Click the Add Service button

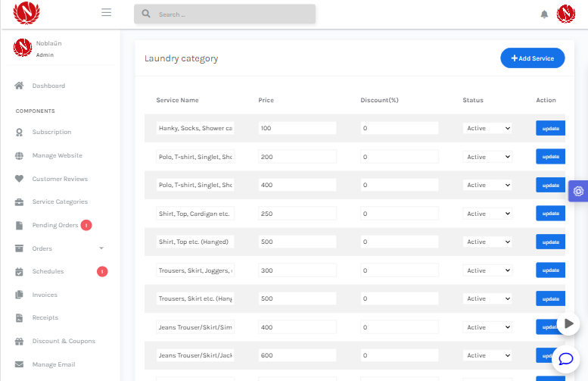click(532, 58)
